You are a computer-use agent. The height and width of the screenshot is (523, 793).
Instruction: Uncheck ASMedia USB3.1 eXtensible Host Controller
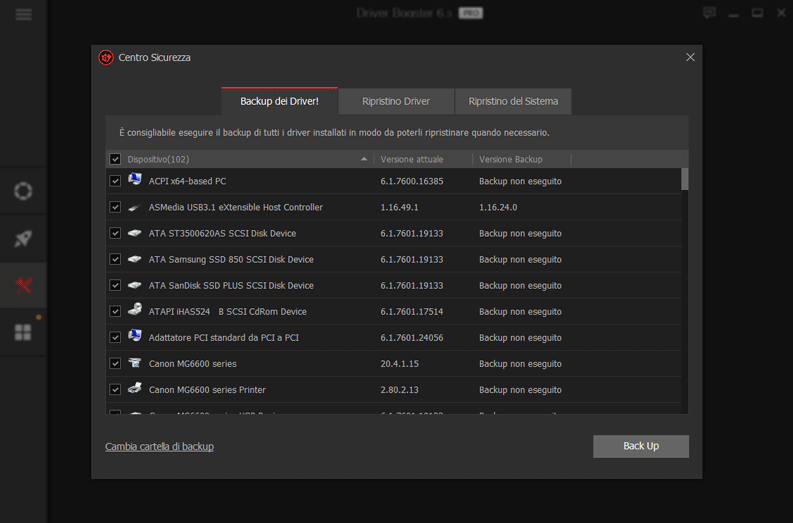pyautogui.click(x=115, y=207)
